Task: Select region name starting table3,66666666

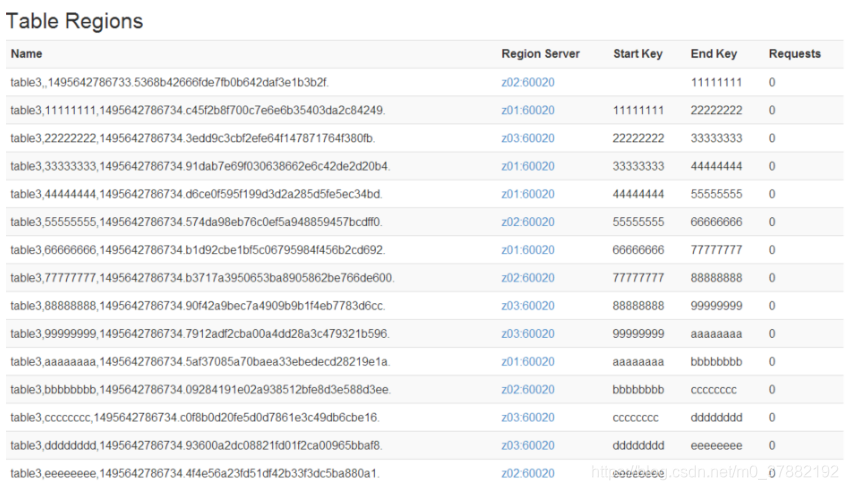Action: tap(198, 250)
